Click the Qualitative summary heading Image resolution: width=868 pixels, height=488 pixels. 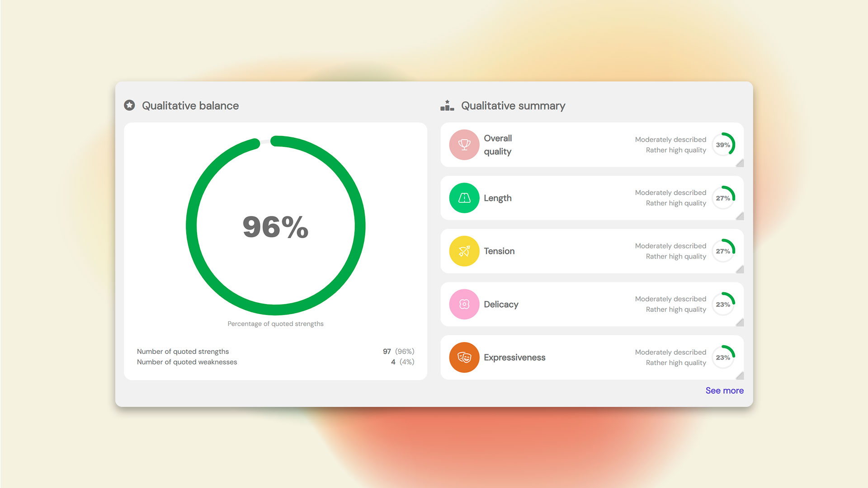click(x=513, y=105)
